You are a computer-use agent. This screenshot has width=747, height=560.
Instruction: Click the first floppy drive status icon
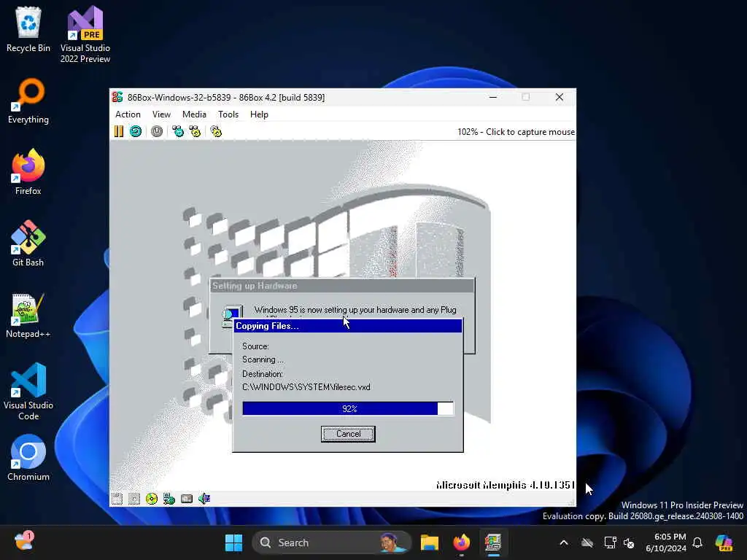(x=117, y=499)
